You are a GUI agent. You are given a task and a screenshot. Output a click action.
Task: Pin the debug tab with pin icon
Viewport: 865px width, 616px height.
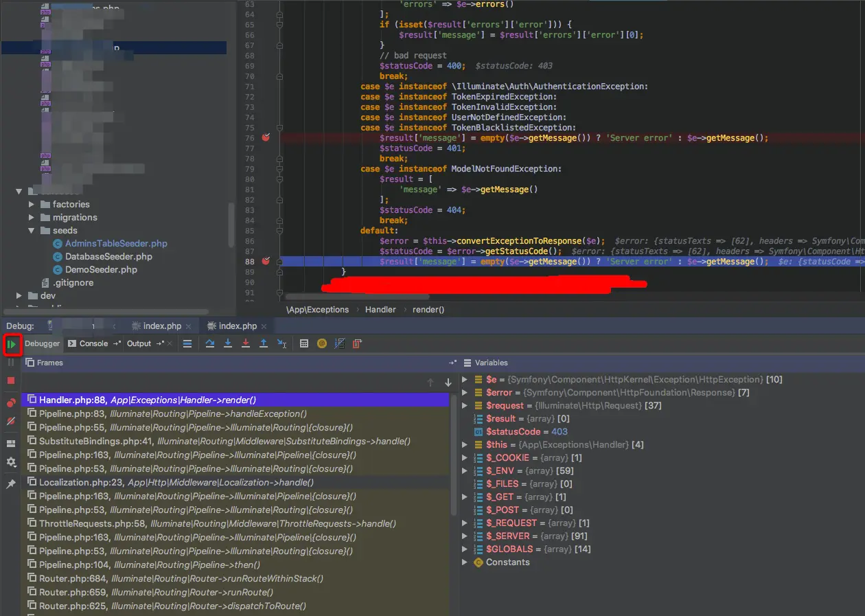coord(11,484)
